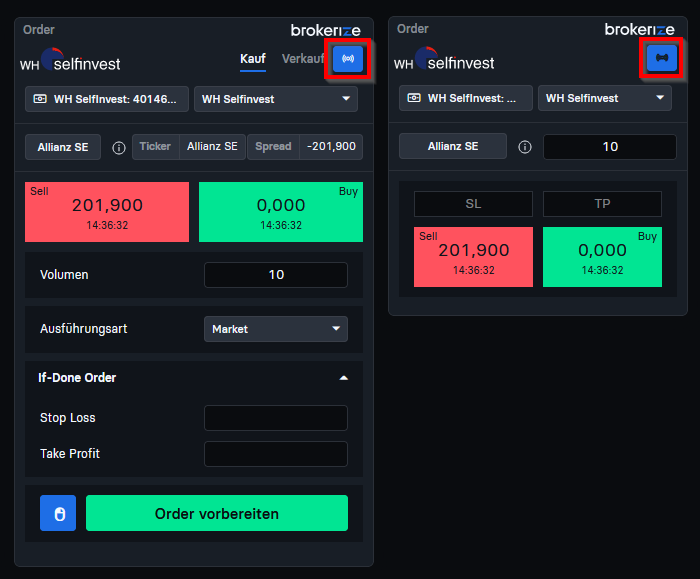Click volume field showing 10 in right panel

[610, 146]
